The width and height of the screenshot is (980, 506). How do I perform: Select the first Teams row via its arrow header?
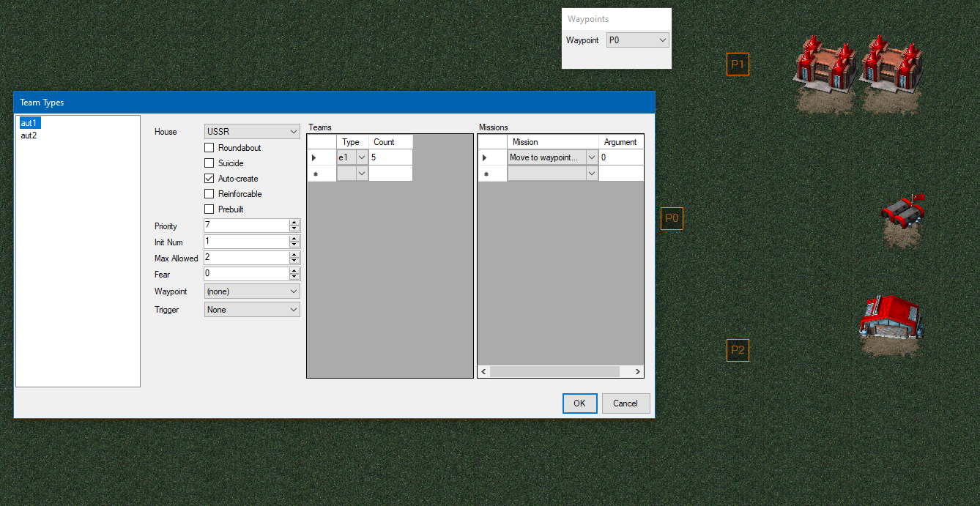pos(322,157)
